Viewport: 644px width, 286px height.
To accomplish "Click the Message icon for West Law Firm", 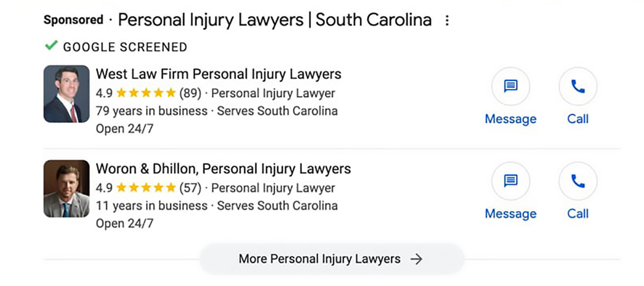I will [x=510, y=86].
